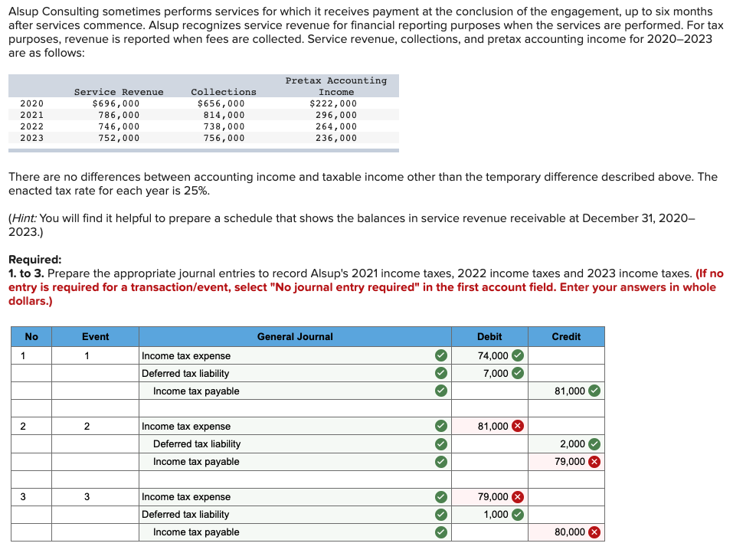Select entry 3 Income tax expense account field
This screenshot has width=756, height=553.
pos(295,497)
